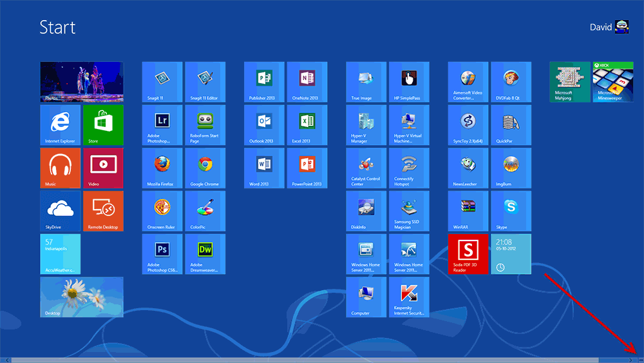Open the DiskInfo tile
The image size is (644, 363).
(x=366, y=211)
